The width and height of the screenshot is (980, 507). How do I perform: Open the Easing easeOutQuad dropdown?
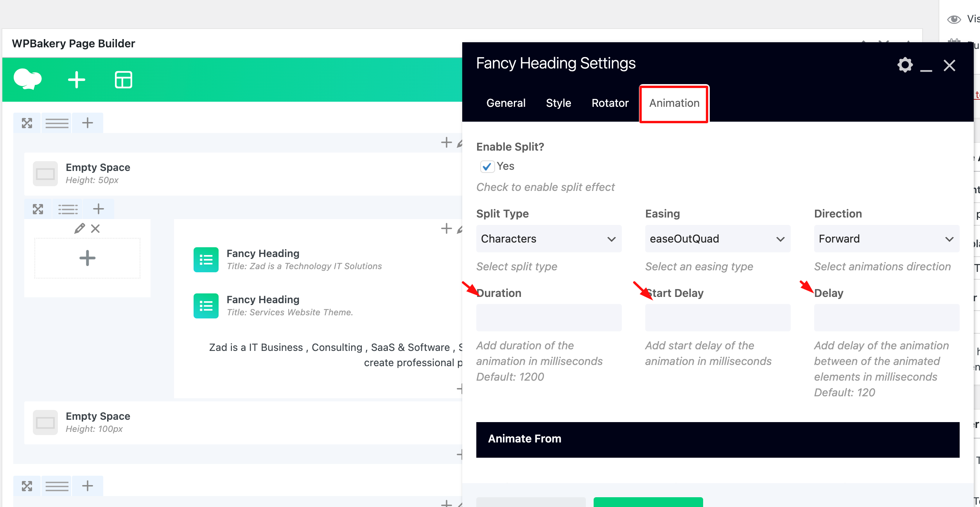tap(718, 239)
